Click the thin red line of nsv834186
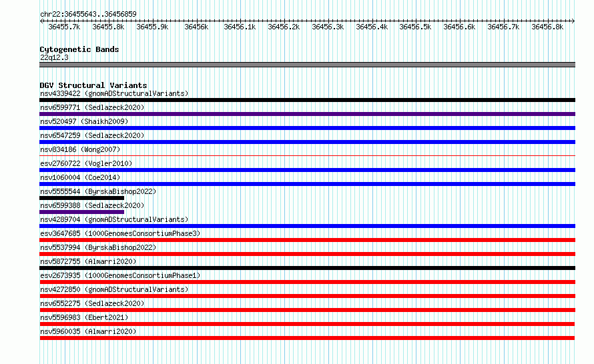This screenshot has height=364, width=594. coord(307,155)
